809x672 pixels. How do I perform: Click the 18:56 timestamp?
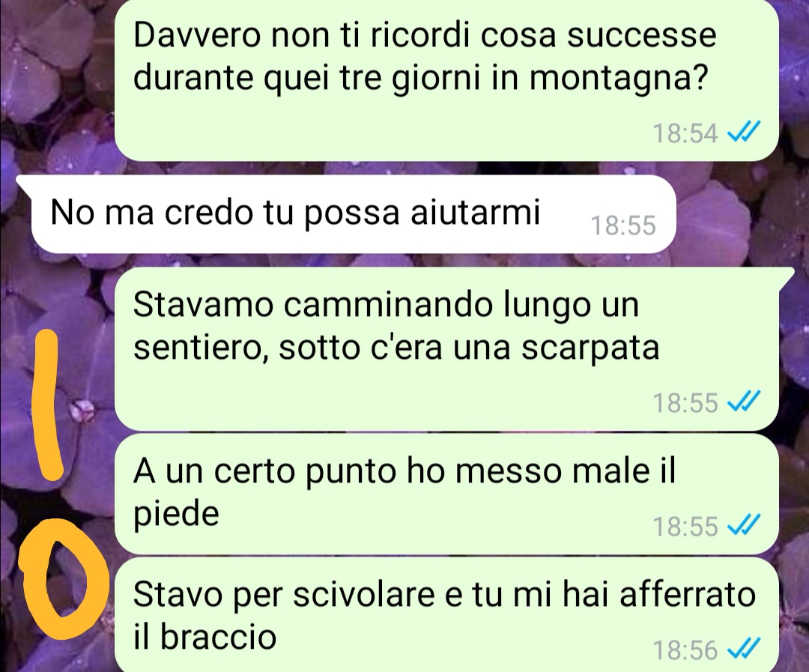[x=685, y=650]
